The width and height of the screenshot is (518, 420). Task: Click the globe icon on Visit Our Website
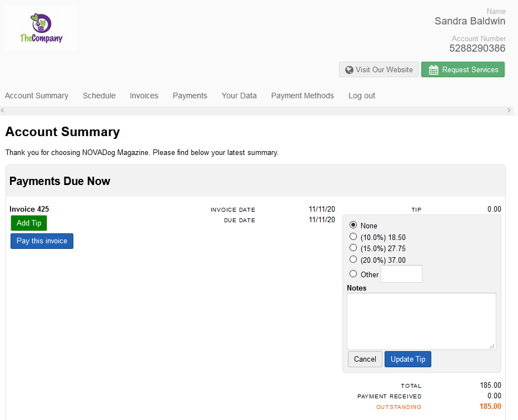[x=349, y=70]
